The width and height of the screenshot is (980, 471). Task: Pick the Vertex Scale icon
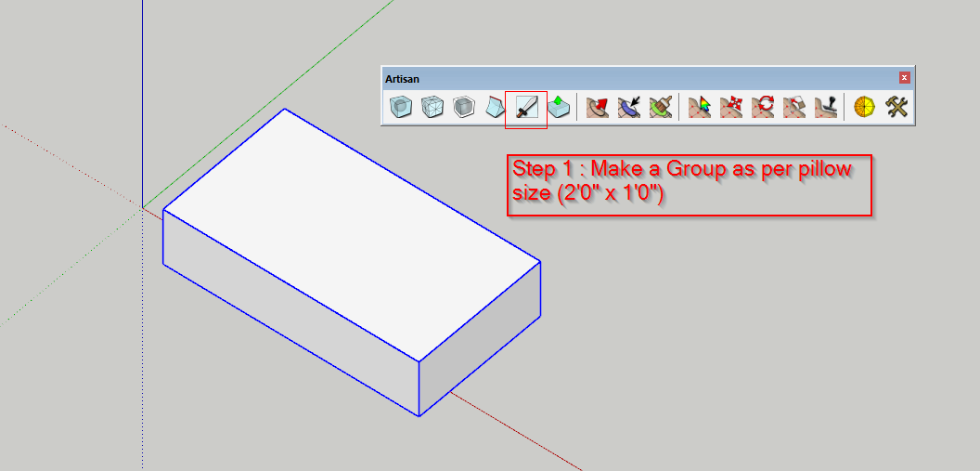793,107
